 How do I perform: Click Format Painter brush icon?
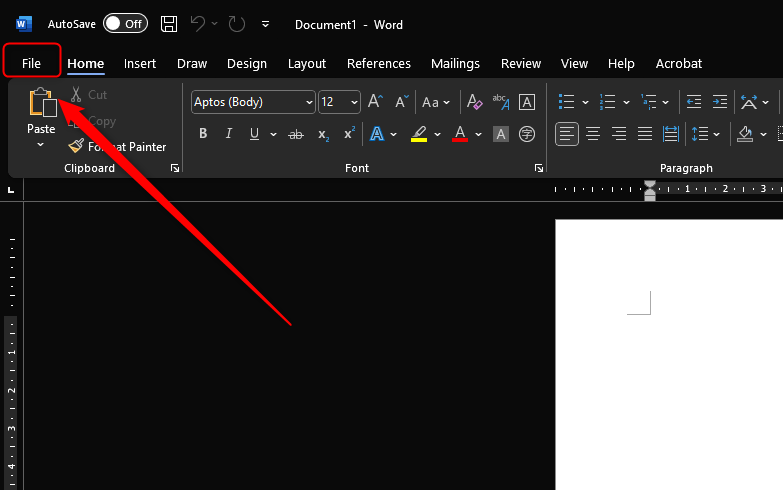(76, 146)
